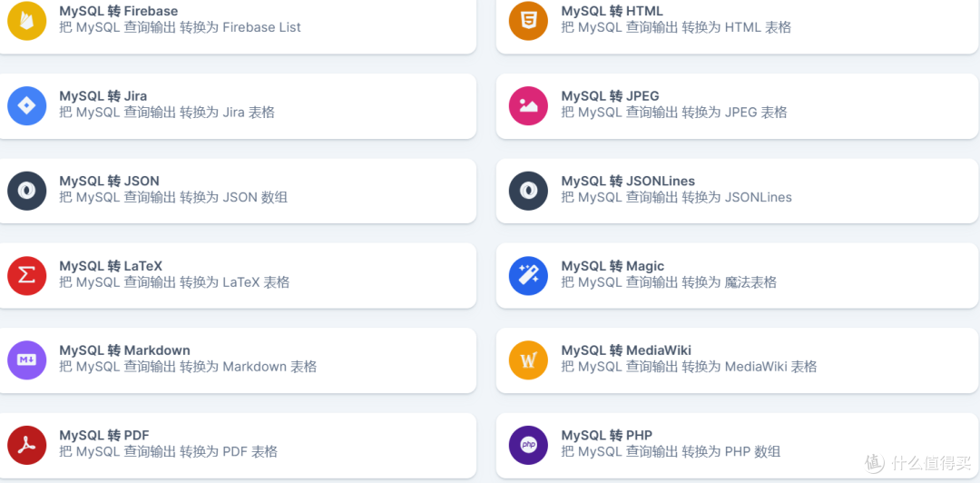Click the red LaTeX sigma icon
Viewport: 980px width, 483px height.
[27, 276]
